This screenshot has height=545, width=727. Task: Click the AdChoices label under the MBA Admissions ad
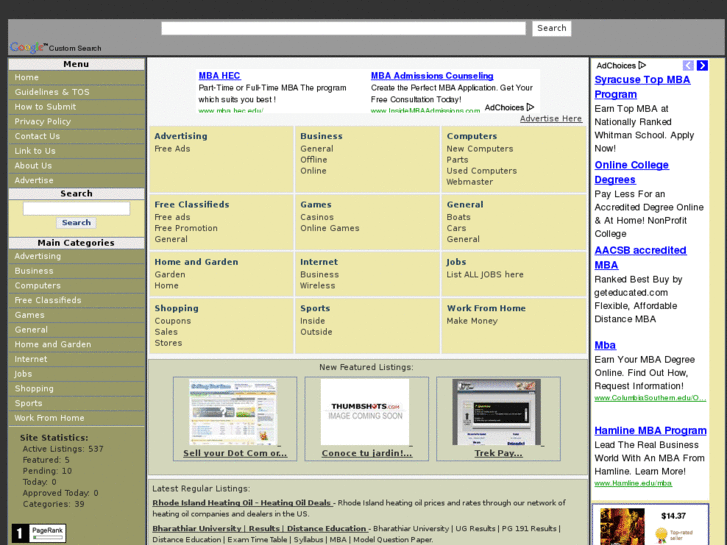[x=509, y=108]
